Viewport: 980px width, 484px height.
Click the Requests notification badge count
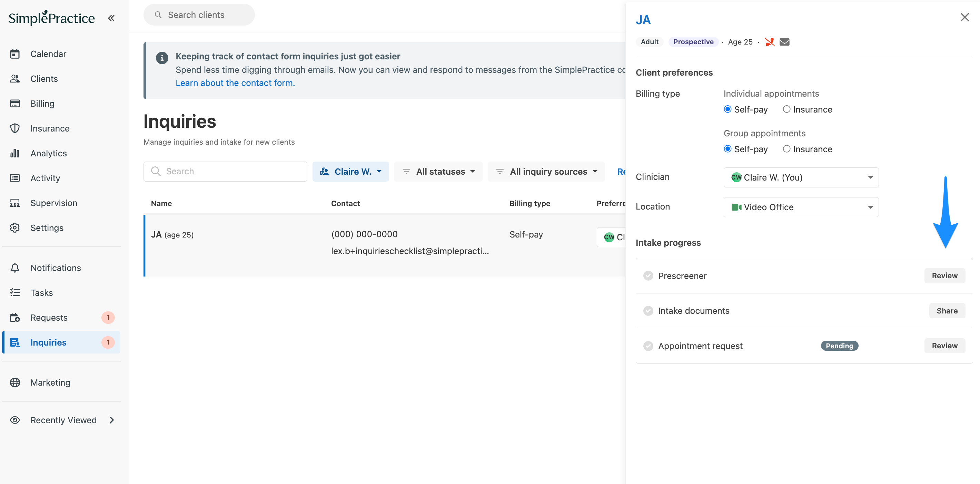(x=108, y=317)
